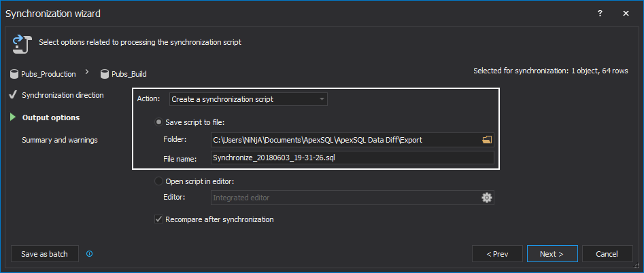Select Save script to file option
The image size is (644, 273).
pyautogui.click(x=160, y=122)
